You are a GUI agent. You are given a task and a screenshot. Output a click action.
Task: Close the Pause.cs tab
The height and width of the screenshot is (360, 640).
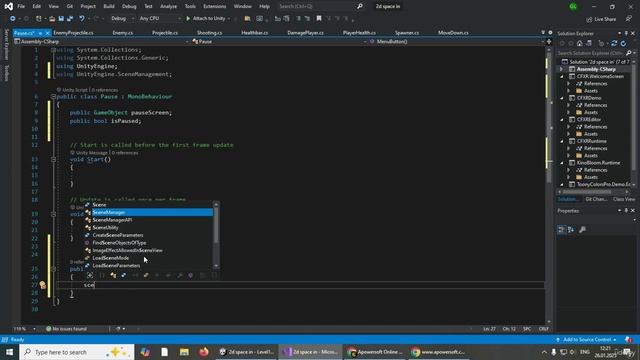(47, 33)
